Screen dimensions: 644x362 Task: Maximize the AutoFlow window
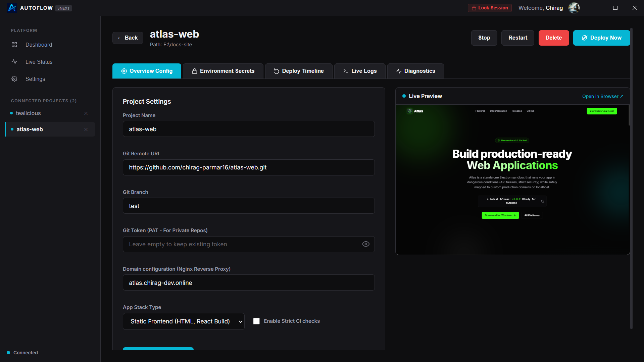(615, 8)
